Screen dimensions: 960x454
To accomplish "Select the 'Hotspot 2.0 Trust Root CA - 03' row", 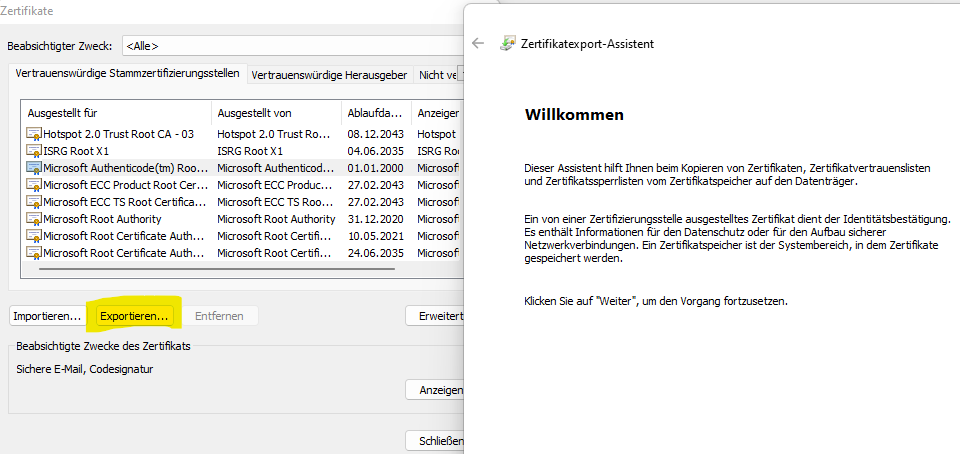I will coord(241,134).
